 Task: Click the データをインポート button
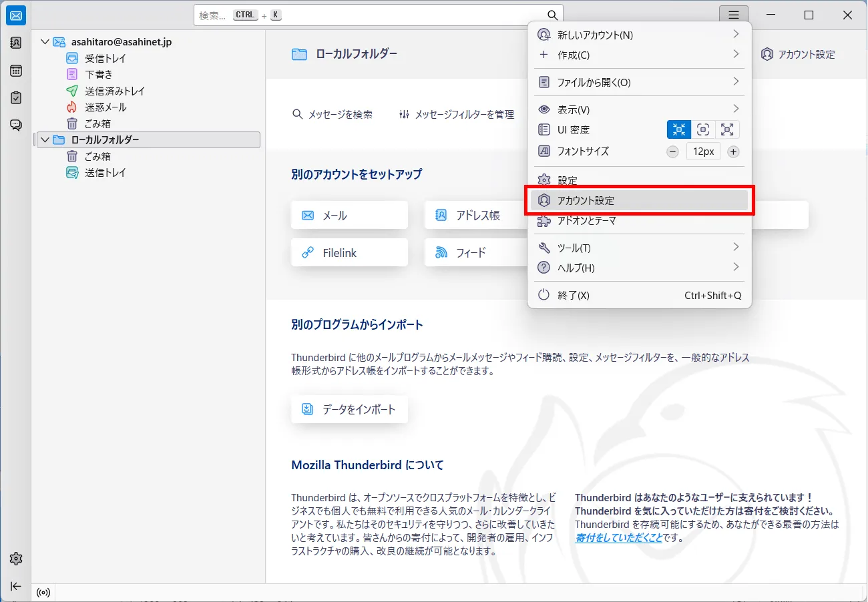[x=349, y=409]
